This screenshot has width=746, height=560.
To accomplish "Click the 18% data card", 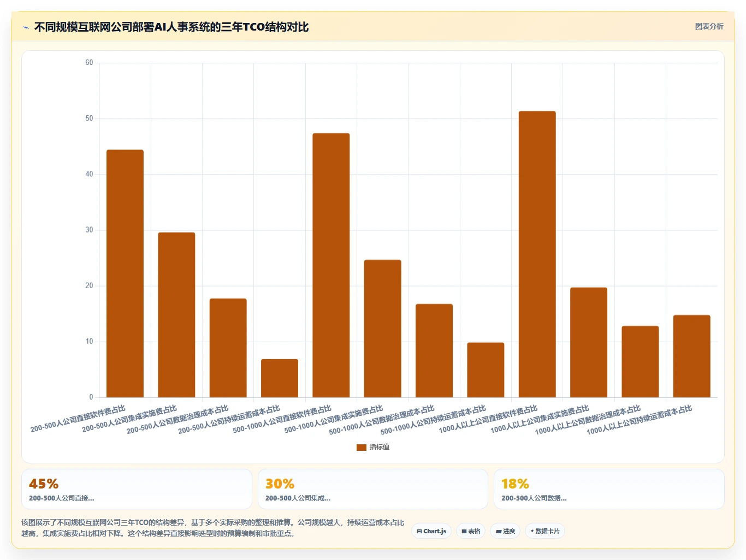I will point(609,489).
